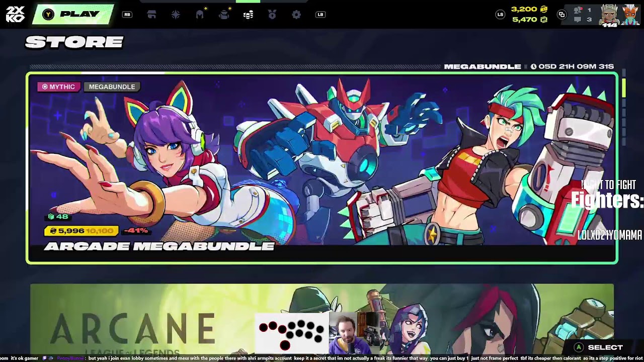Click the ARCADE MEGABUNDLE title
This screenshot has height=362, width=644.
pyautogui.click(x=159, y=246)
